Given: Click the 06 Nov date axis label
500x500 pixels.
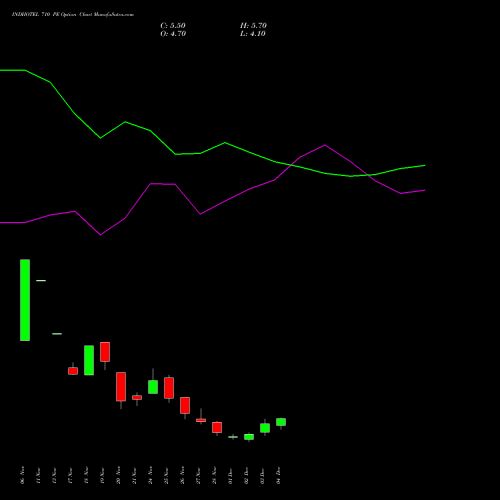Looking at the screenshot, I should point(22,475).
